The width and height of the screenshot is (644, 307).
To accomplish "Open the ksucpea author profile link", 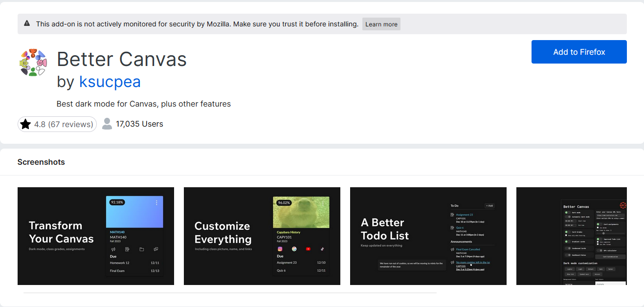I will pos(110,82).
